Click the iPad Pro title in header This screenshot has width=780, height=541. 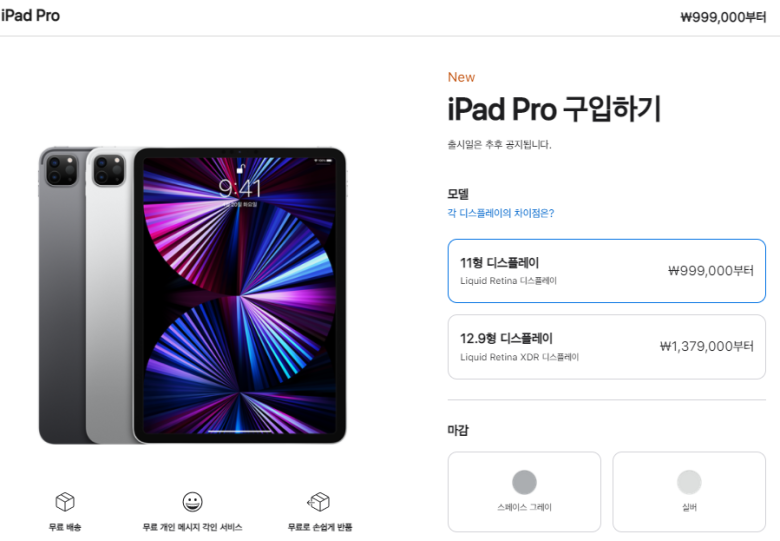tap(30, 15)
